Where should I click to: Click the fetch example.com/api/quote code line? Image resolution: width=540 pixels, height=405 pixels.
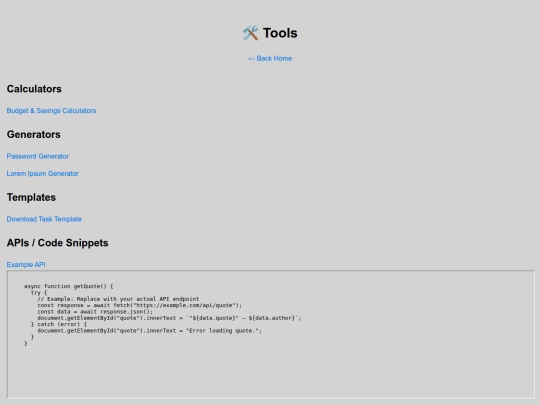pos(139,305)
